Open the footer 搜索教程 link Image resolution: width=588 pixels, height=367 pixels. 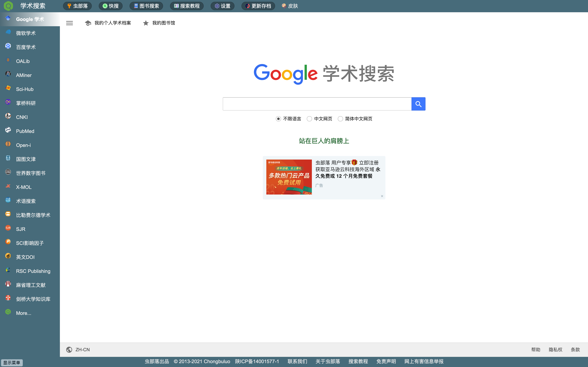358,361
